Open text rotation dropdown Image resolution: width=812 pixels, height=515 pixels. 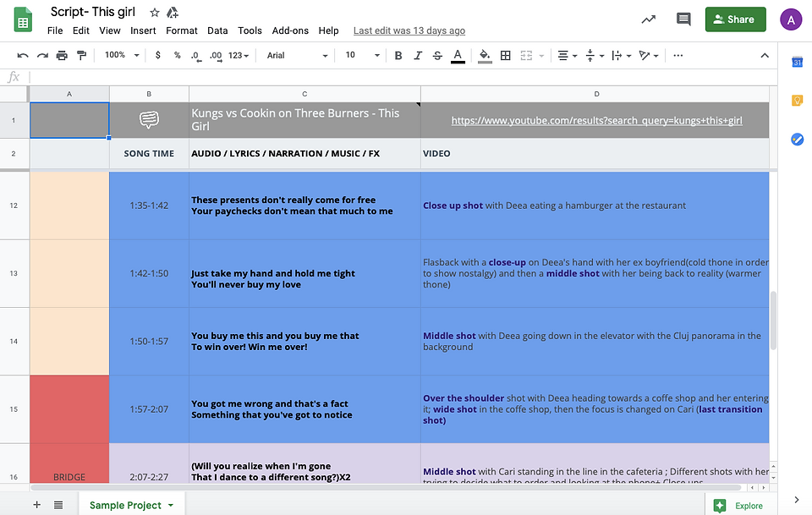tap(649, 55)
